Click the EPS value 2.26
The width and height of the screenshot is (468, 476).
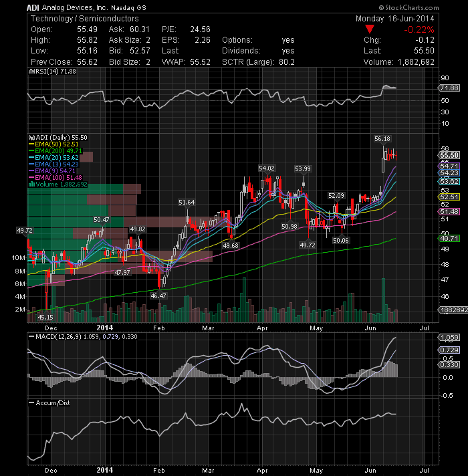coord(203,40)
